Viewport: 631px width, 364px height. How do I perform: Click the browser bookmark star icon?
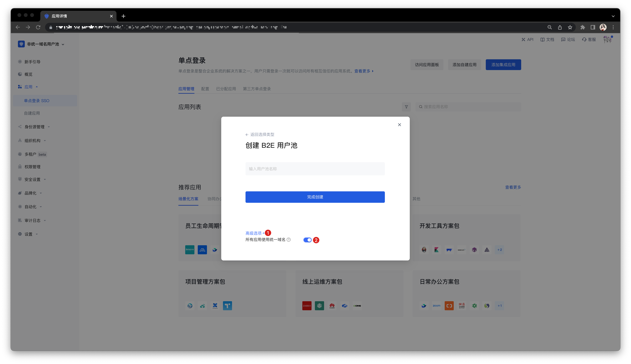point(570,27)
